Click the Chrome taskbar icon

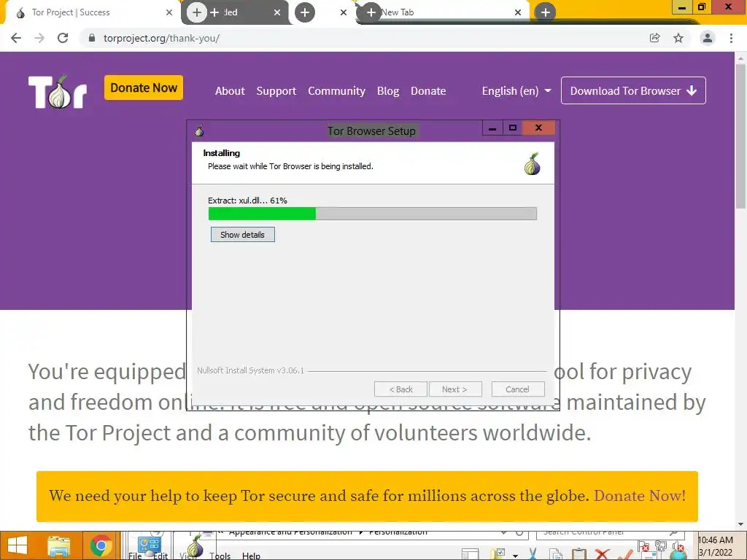(x=101, y=545)
